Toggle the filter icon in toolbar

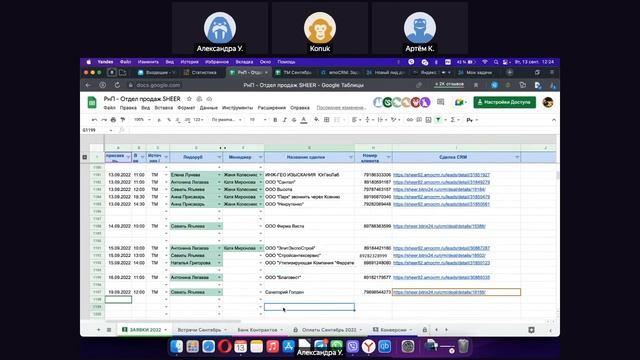438,120
